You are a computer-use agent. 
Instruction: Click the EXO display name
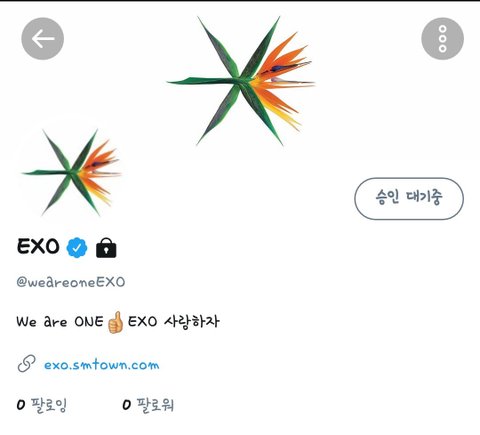(38, 247)
